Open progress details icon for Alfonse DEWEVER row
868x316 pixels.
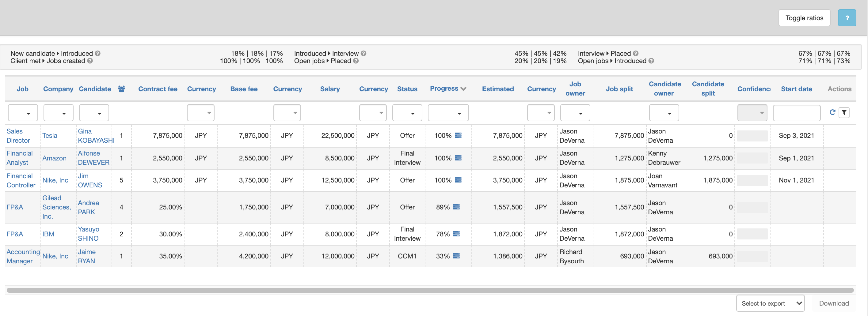click(x=458, y=158)
